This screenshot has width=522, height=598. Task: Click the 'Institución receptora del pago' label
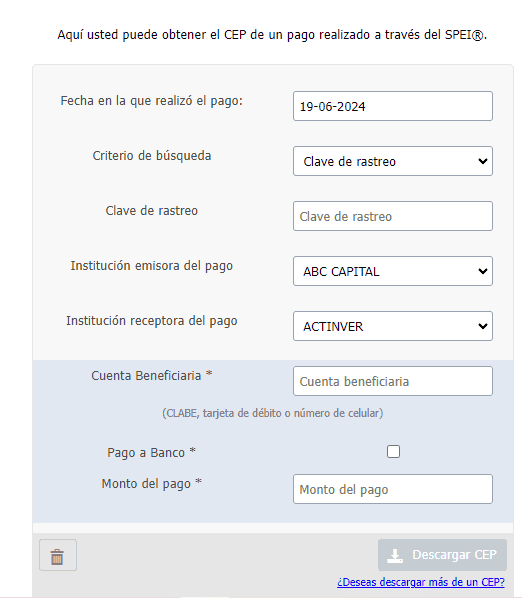coord(151,321)
